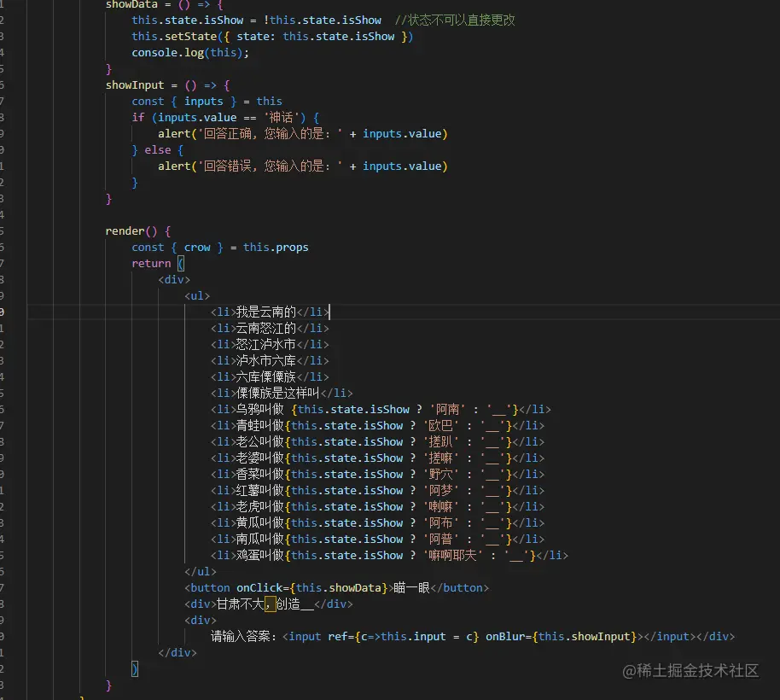Click the list item '六库傈僳族'

coord(270,377)
